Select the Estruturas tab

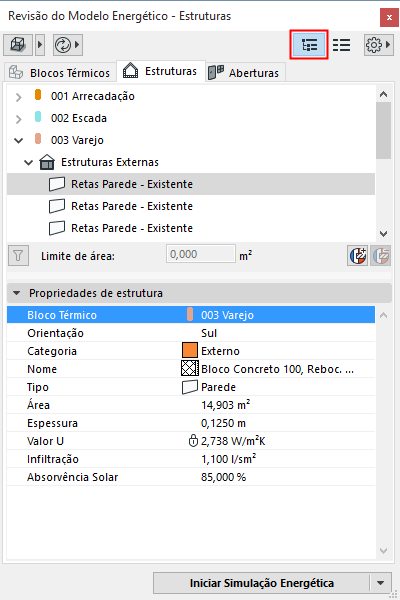tap(161, 71)
